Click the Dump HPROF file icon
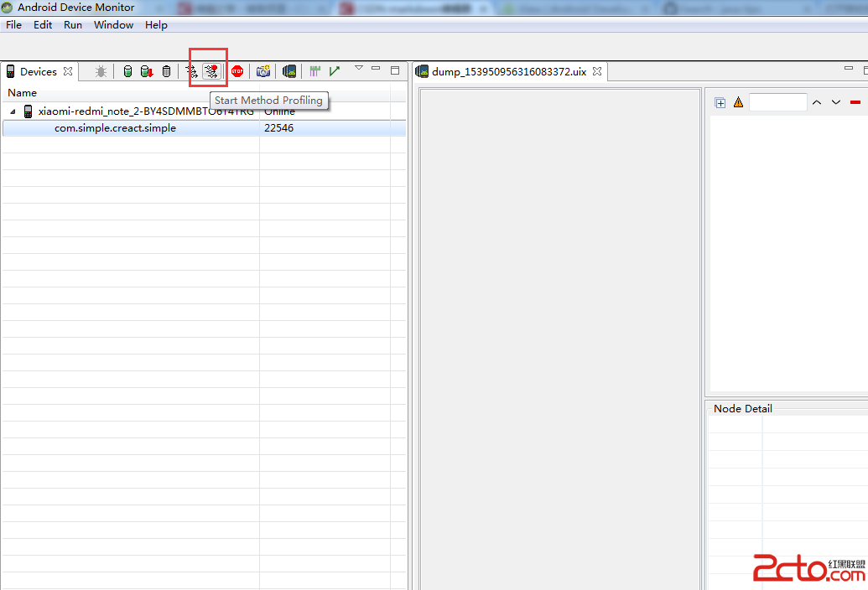The image size is (868, 590). tap(146, 71)
